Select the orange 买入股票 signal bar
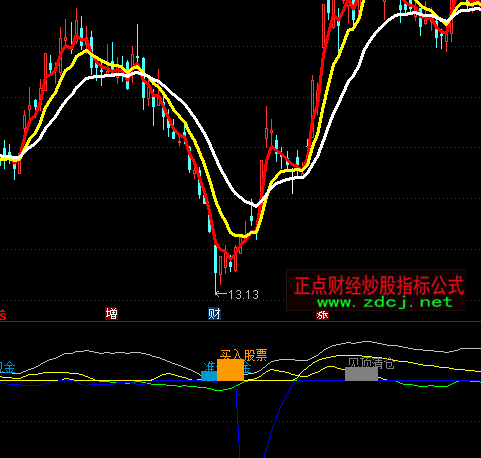 pos(230,370)
